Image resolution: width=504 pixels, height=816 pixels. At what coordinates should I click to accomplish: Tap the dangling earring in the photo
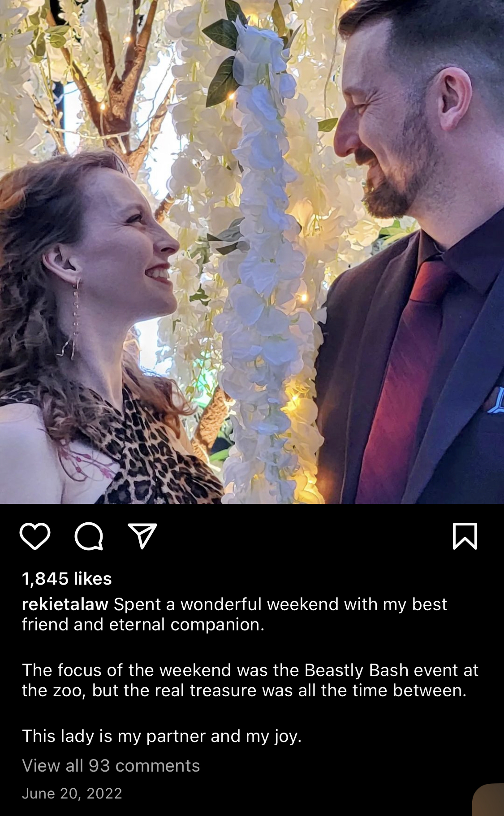(x=73, y=318)
